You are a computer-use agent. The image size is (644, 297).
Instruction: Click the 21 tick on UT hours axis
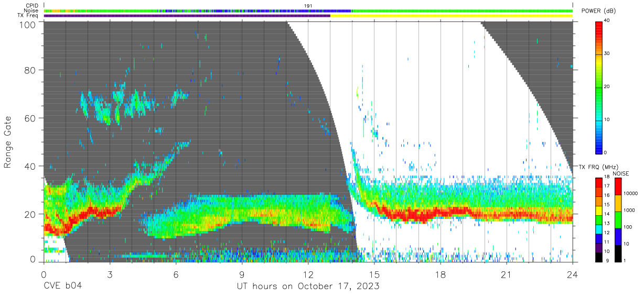click(506, 274)
